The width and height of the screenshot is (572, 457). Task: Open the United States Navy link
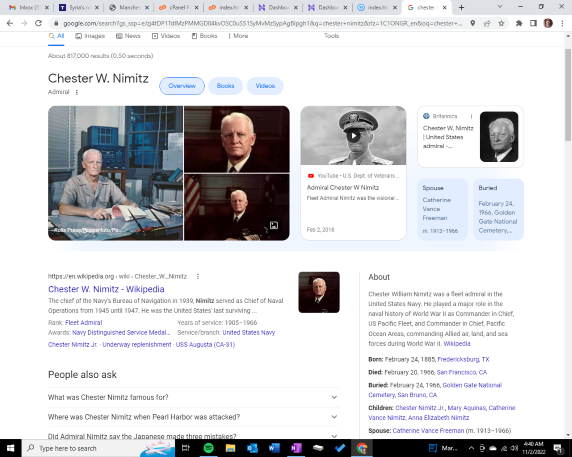(249, 333)
